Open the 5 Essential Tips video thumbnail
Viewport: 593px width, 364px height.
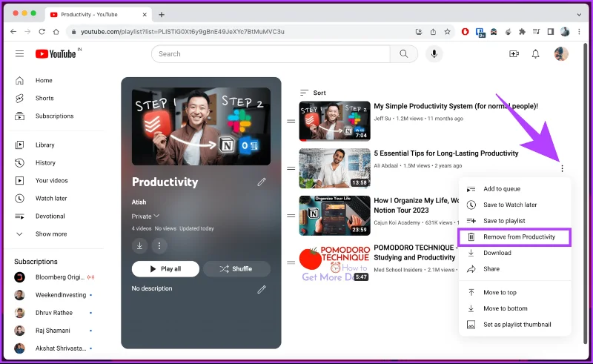tap(335, 168)
